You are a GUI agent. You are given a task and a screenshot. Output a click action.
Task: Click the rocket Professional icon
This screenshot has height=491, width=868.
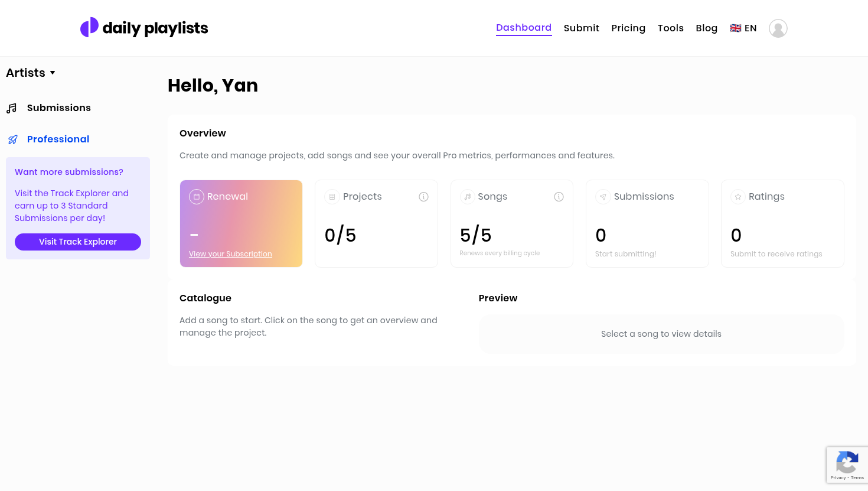12,139
